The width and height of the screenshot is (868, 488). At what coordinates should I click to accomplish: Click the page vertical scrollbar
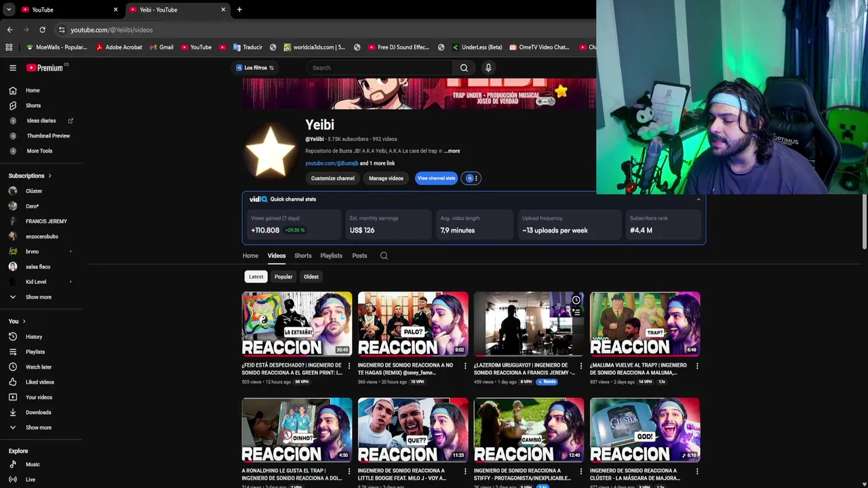click(865, 223)
